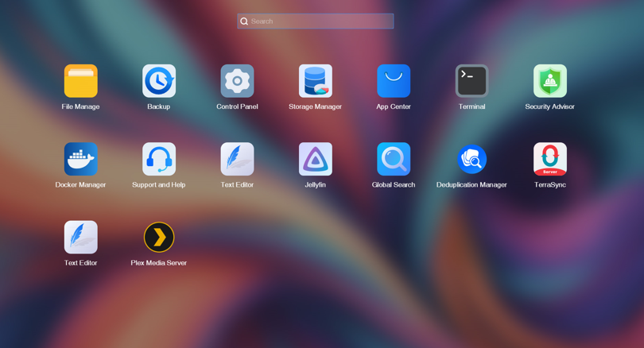Launch the Backup application

[x=159, y=81]
